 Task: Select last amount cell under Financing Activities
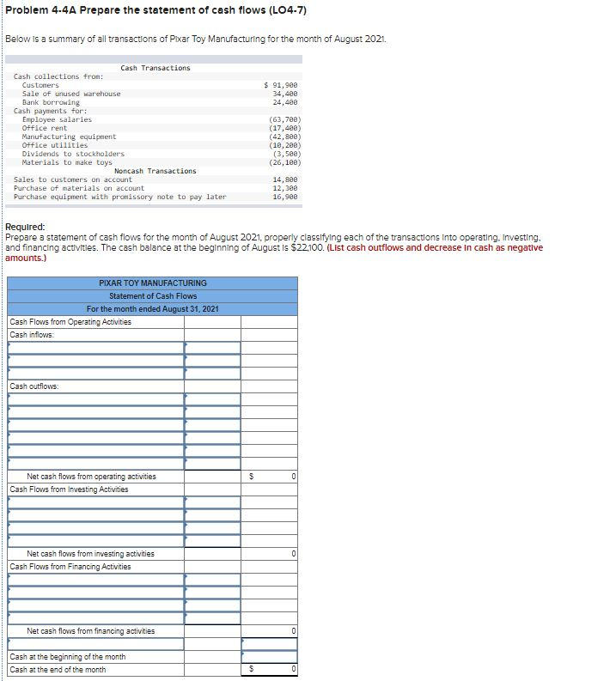point(212,618)
